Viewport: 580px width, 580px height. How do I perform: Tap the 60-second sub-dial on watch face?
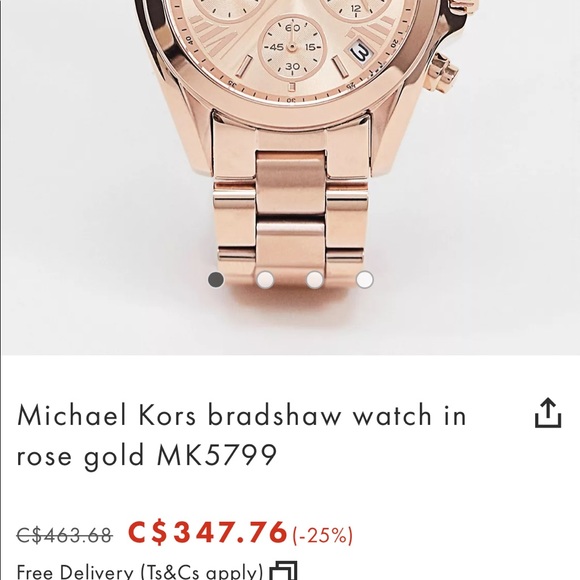pyautogui.click(x=292, y=47)
